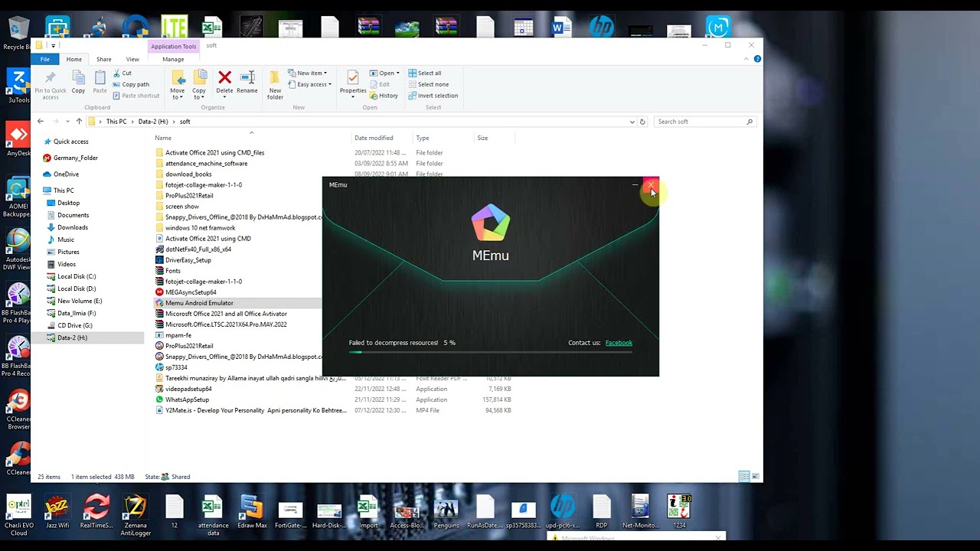The height and width of the screenshot is (551, 980).
Task: Create a New folder
Action: tap(275, 85)
